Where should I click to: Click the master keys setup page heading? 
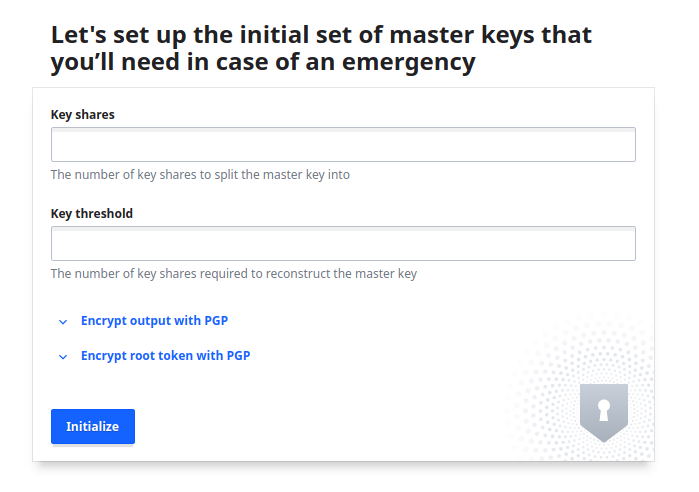tap(320, 50)
